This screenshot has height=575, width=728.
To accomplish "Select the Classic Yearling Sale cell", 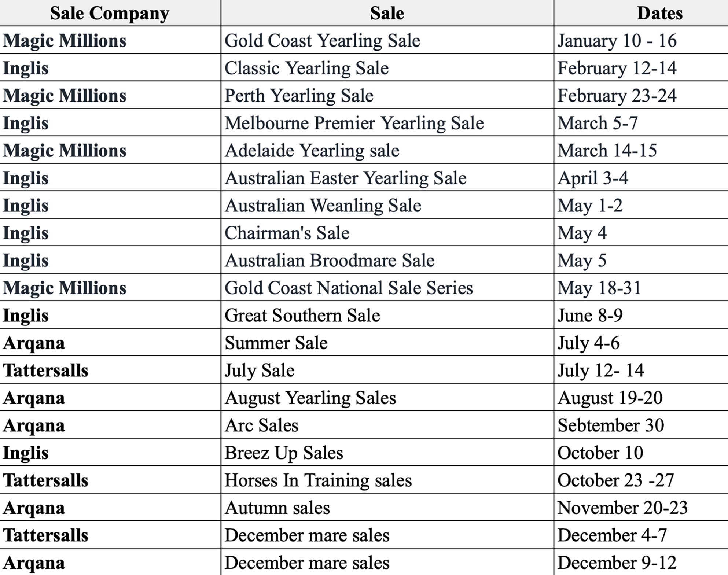I will [387, 67].
